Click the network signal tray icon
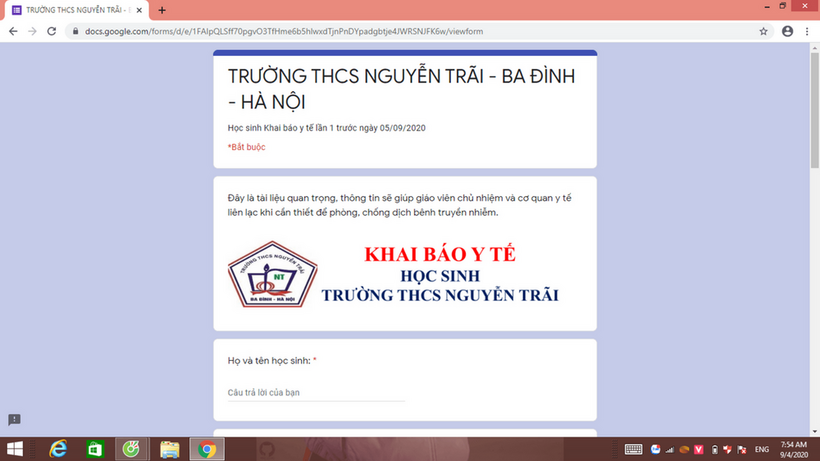This screenshot has height=461, width=820. tap(670, 450)
